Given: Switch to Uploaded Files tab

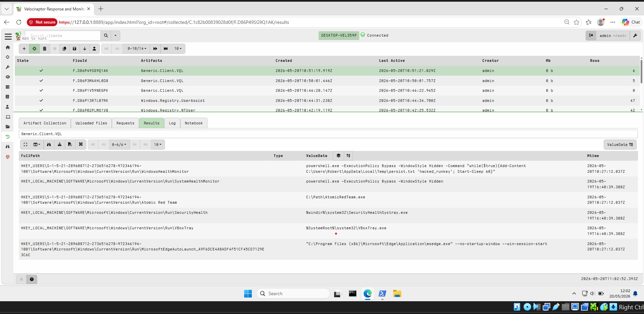Looking at the screenshot, I should (91, 123).
